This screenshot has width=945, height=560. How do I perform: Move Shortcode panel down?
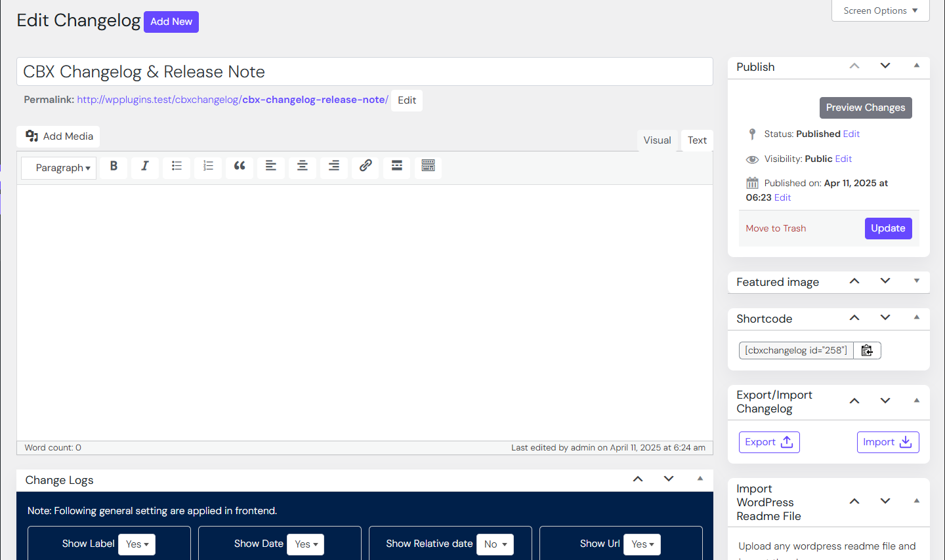(x=885, y=318)
